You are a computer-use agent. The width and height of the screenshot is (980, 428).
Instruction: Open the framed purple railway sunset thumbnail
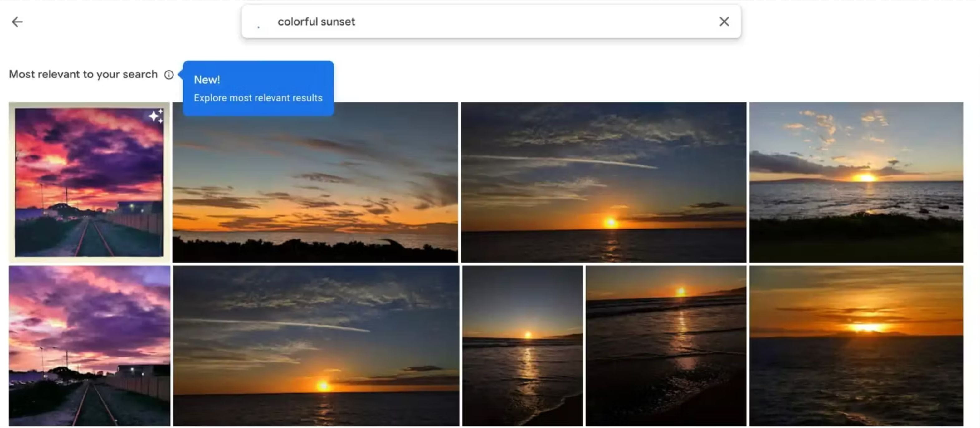[x=89, y=183]
